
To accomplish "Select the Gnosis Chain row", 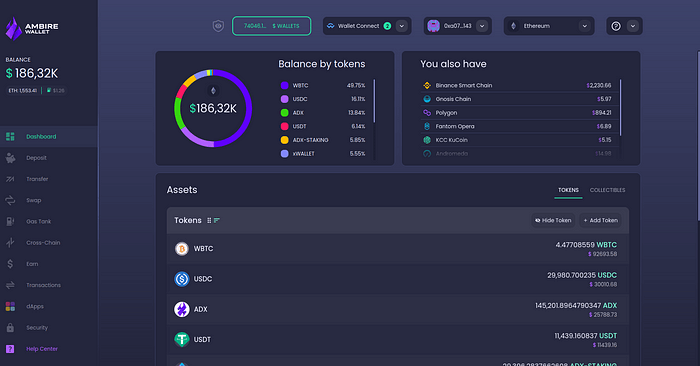I will click(520, 99).
